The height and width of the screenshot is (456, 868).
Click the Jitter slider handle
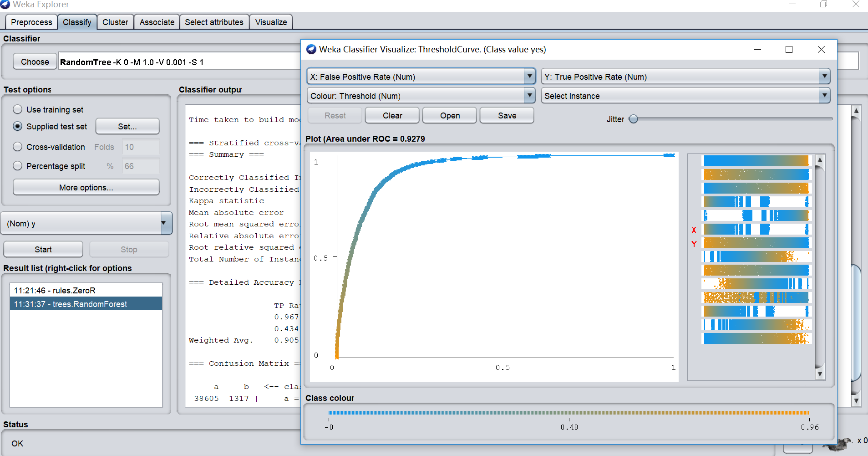633,119
